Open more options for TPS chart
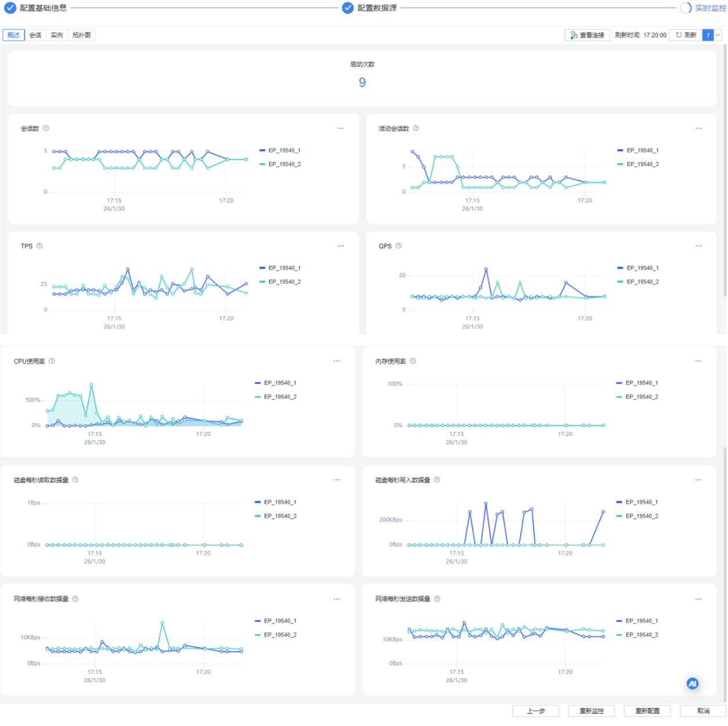This screenshot has height=726, width=728. (341, 246)
